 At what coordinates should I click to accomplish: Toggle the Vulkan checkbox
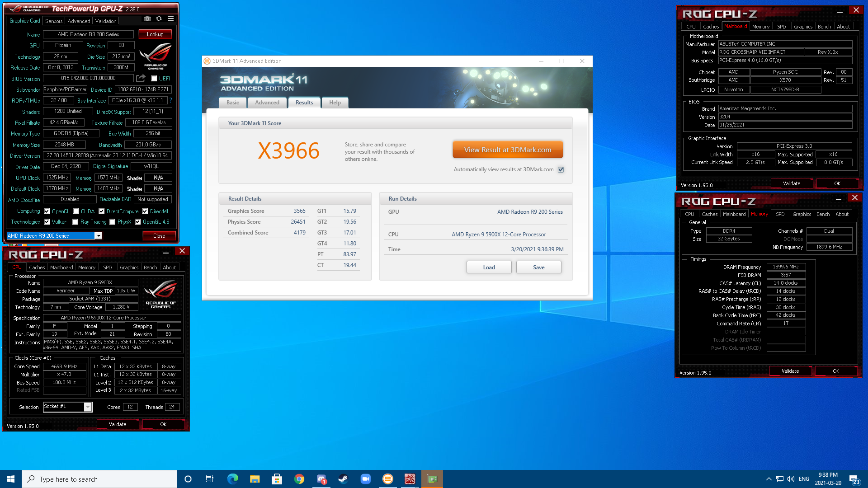click(x=47, y=222)
